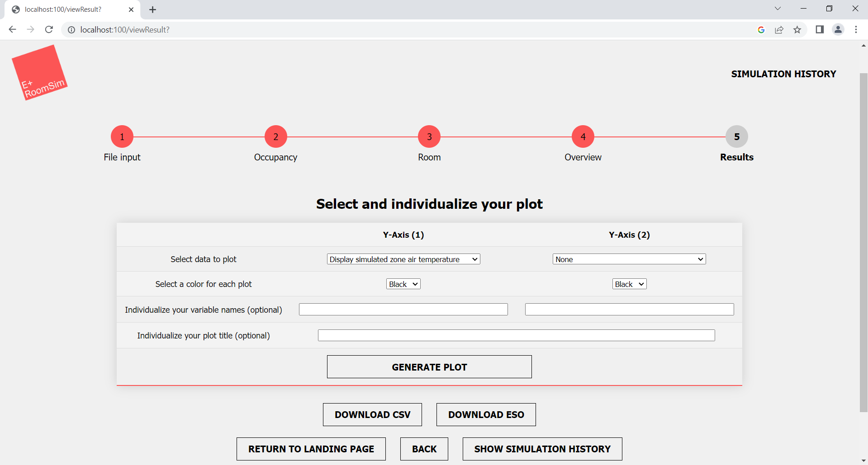Focus Y-Axis (1) variable name field
The image size is (868, 465).
(403, 310)
